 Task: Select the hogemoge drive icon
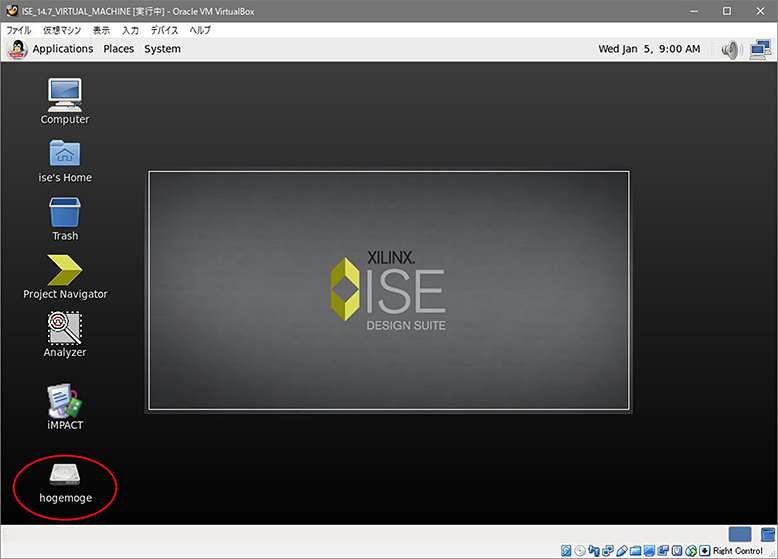[65, 484]
